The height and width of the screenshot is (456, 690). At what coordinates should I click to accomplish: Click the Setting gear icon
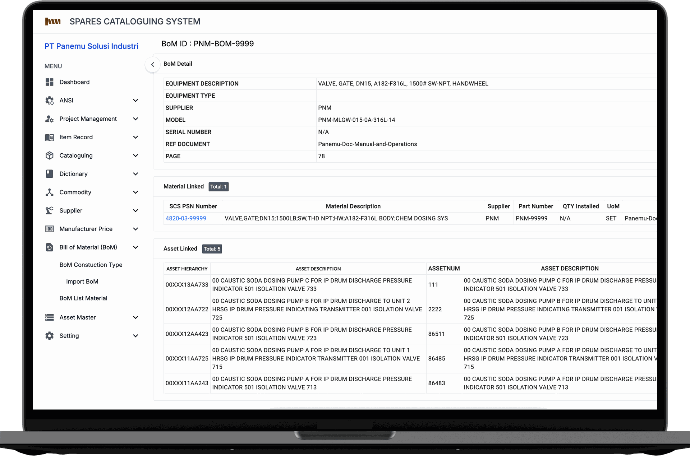[x=49, y=336]
